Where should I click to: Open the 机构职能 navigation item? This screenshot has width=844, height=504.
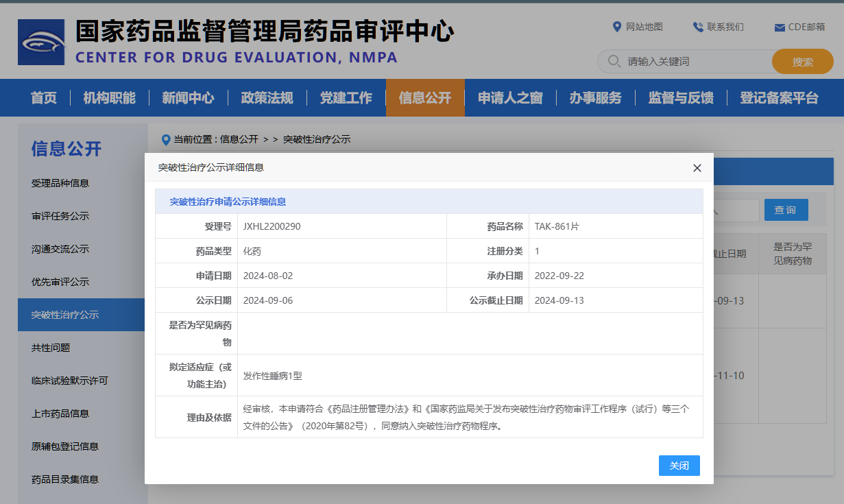110,98
